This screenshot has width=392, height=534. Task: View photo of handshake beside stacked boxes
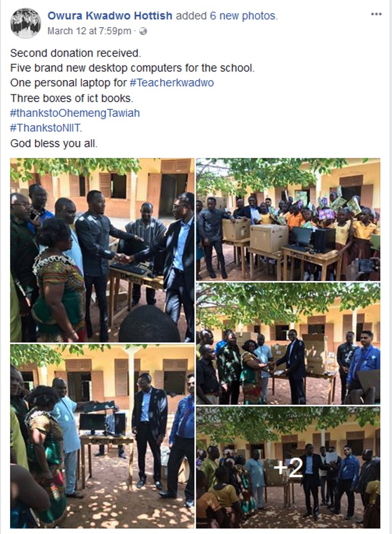288,343
